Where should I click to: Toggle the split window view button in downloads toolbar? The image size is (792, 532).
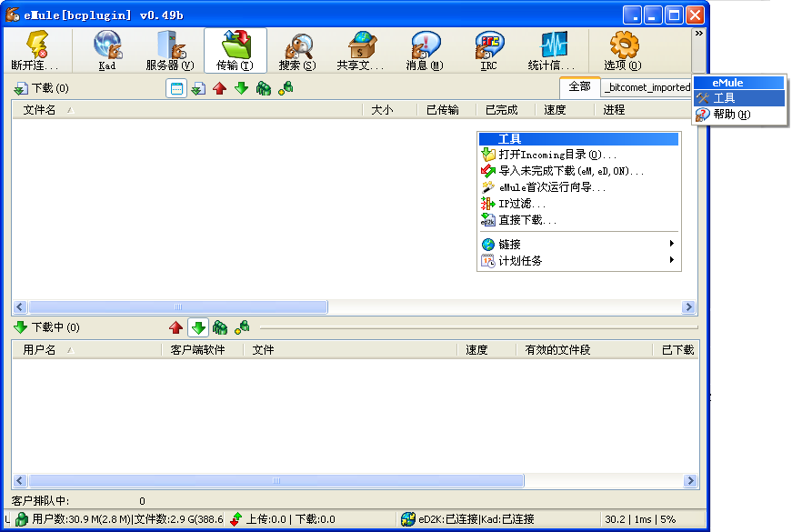click(x=177, y=88)
